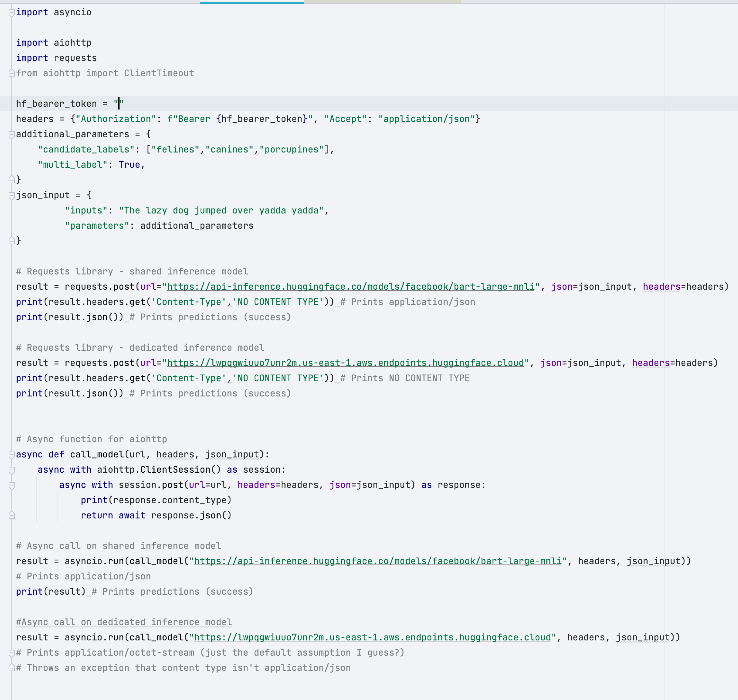Click 'print(response.content_type)' line
Image resolution: width=738 pixels, height=700 pixels.
[x=156, y=500]
